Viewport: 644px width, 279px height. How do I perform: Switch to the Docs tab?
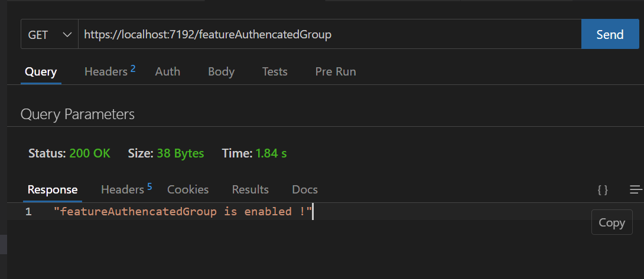point(305,189)
